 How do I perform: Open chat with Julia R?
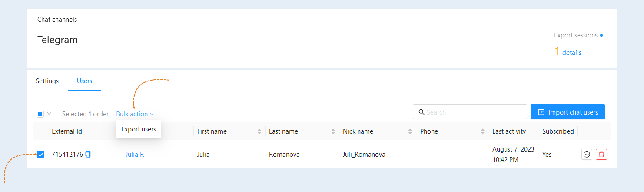click(587, 154)
